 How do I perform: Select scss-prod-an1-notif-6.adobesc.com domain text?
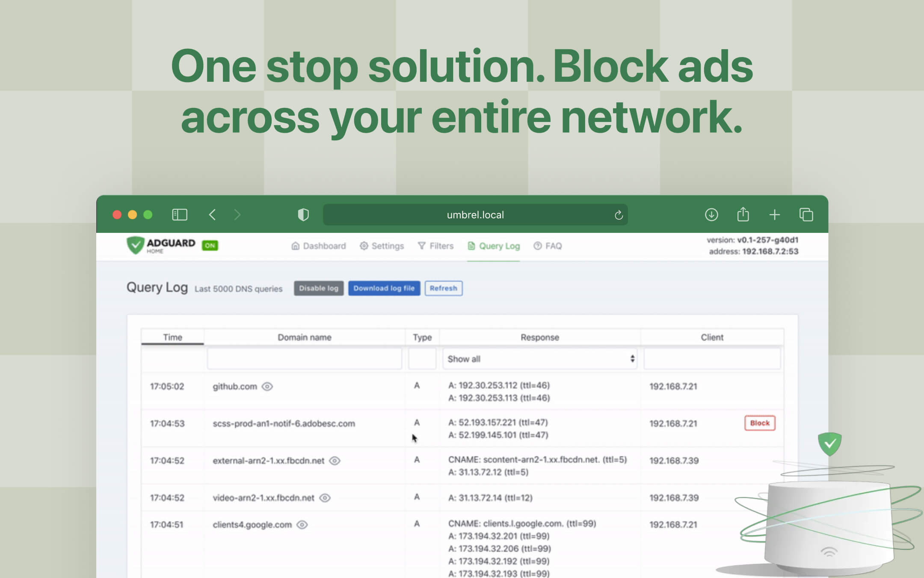pyautogui.click(x=284, y=423)
